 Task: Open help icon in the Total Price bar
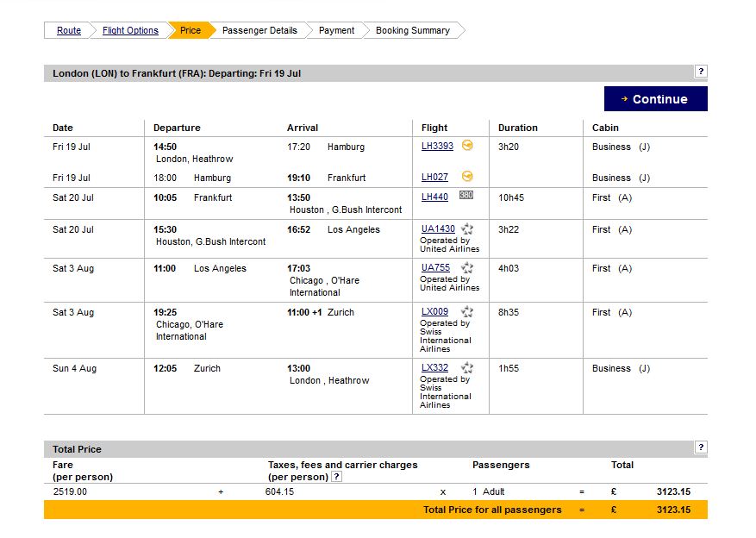point(701,447)
